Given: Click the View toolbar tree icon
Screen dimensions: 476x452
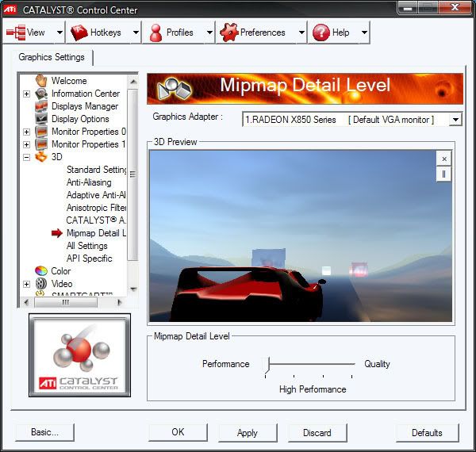Looking at the screenshot, I should pyautogui.click(x=16, y=33).
